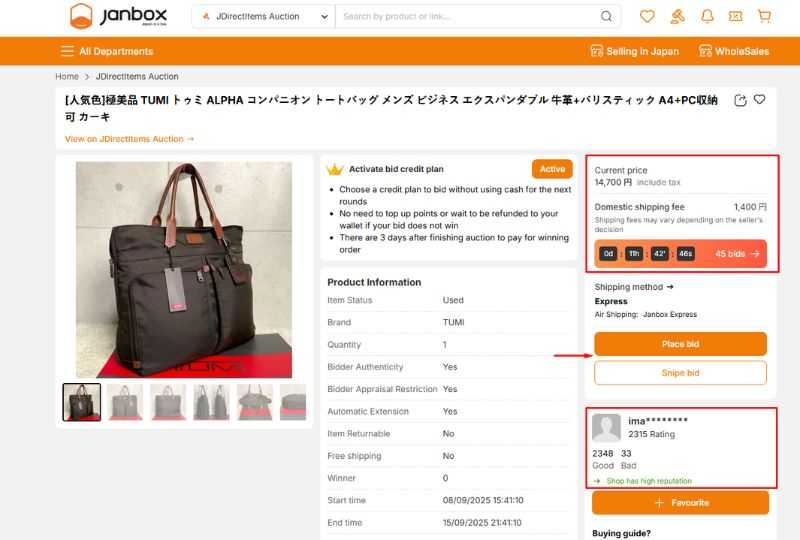Image resolution: width=800 pixels, height=540 pixels.
Task: Click the All Departments hamburger icon
Action: [x=67, y=51]
